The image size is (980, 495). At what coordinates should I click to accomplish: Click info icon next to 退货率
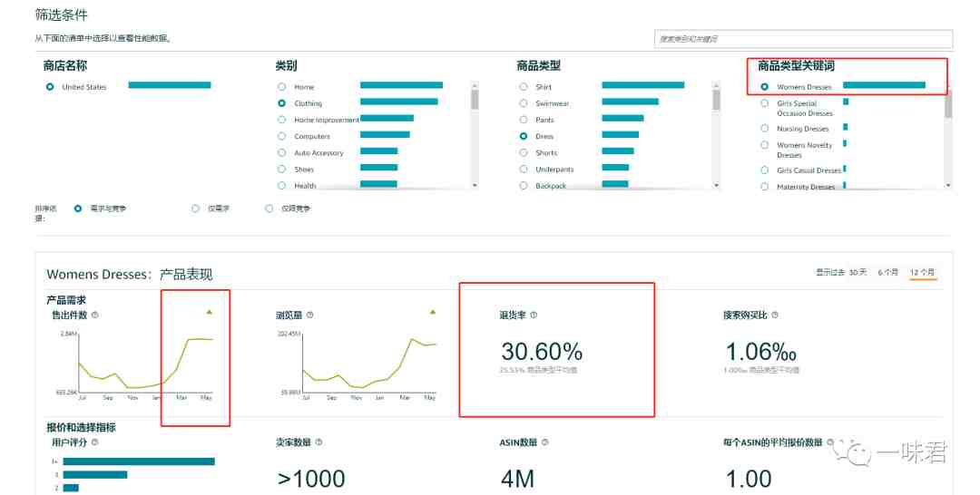pyautogui.click(x=534, y=315)
